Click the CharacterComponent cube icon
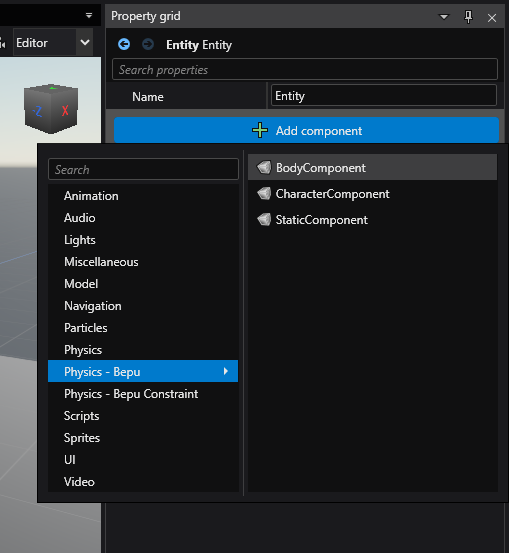The height and width of the screenshot is (553, 509). (x=264, y=194)
